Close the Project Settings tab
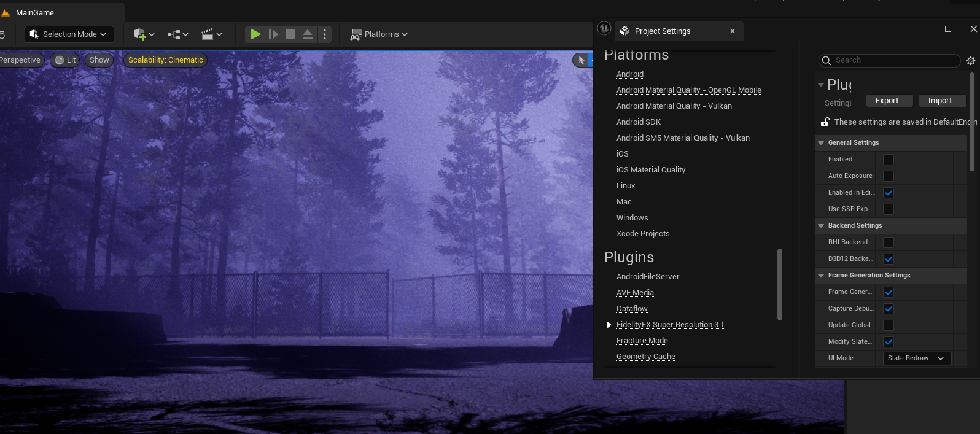The width and height of the screenshot is (980, 434). (x=733, y=31)
